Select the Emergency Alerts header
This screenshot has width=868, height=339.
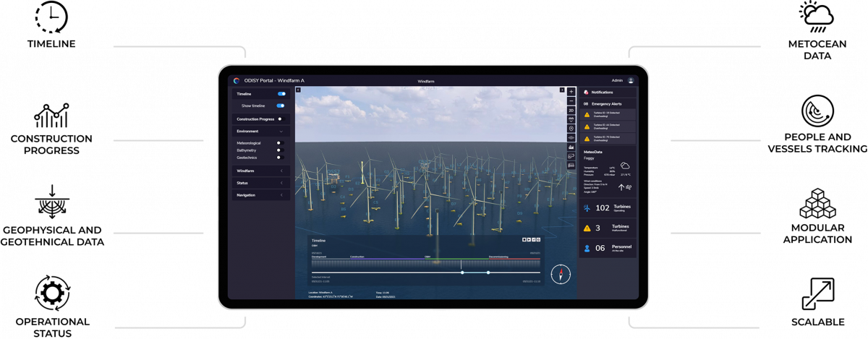[x=608, y=104]
